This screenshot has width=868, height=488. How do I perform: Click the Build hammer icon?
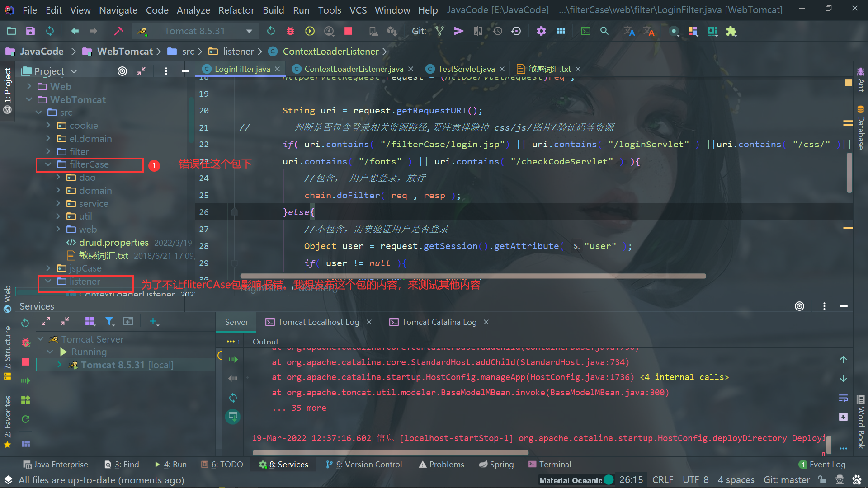point(118,31)
